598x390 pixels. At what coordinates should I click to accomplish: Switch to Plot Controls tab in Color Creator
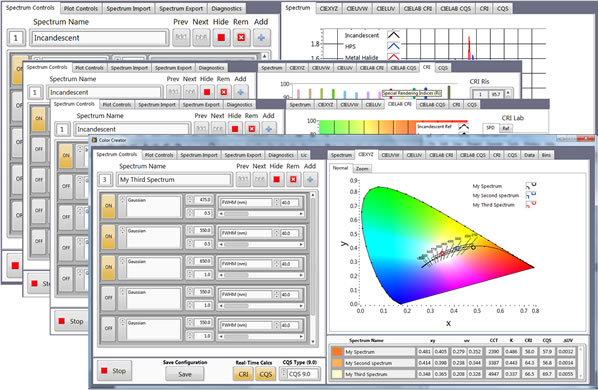coord(159,155)
